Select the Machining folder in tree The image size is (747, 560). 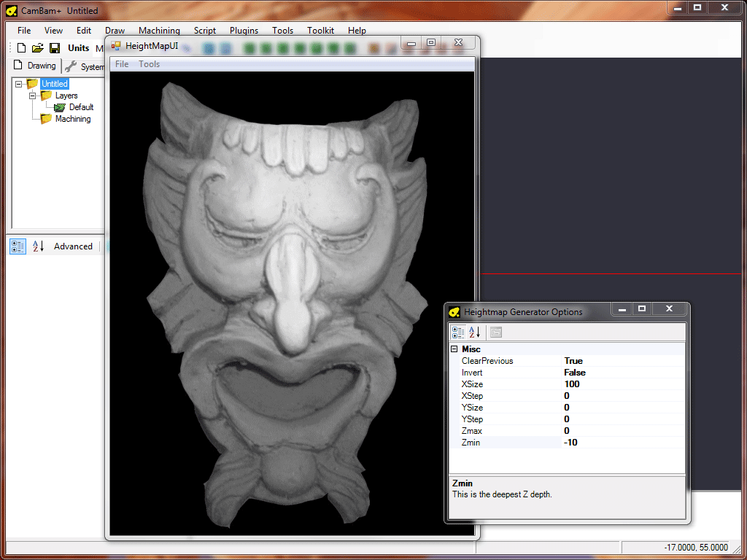coord(72,119)
